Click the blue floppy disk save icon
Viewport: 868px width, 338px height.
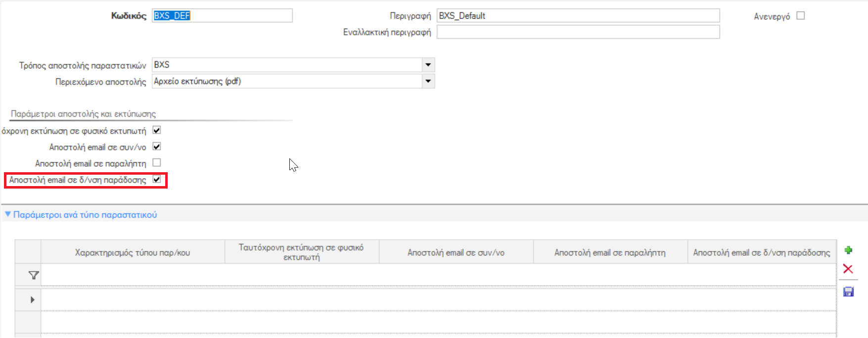[848, 292]
